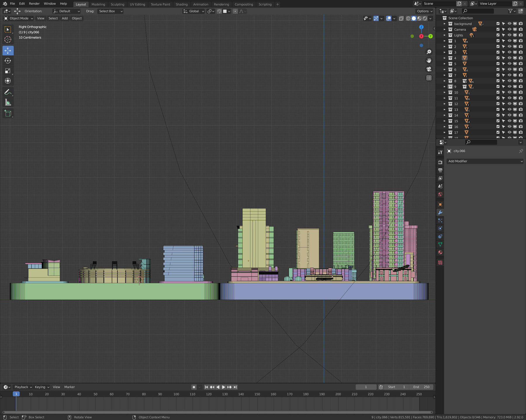Pick the Add Cube tool
Viewport: 526px width, 420px height.
[x=8, y=113]
